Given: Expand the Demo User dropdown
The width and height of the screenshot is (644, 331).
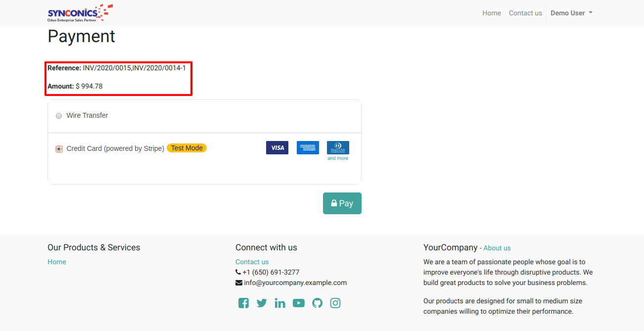Looking at the screenshot, I should pos(571,13).
